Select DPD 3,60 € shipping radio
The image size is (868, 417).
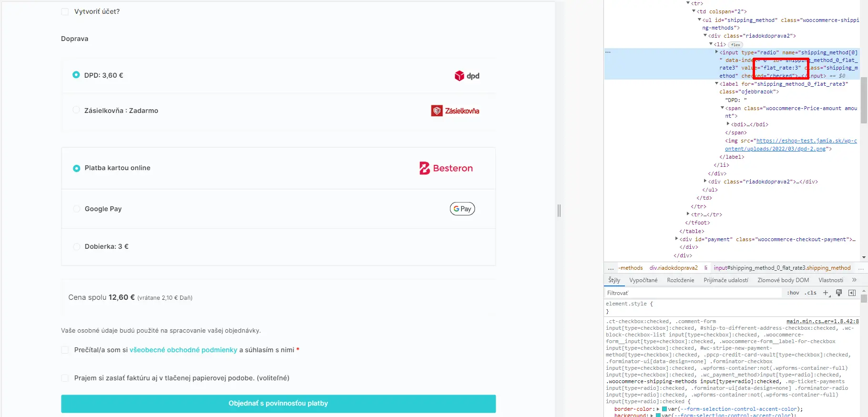76,75
